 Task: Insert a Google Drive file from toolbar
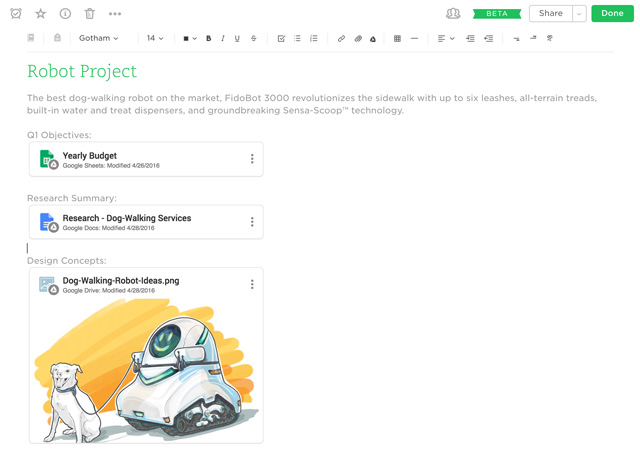point(373,39)
